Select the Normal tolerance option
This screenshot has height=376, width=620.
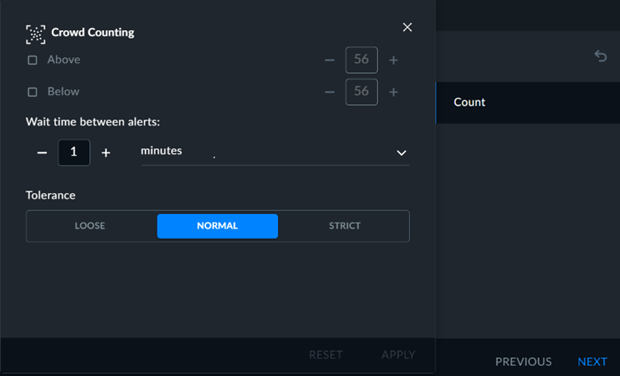217,226
